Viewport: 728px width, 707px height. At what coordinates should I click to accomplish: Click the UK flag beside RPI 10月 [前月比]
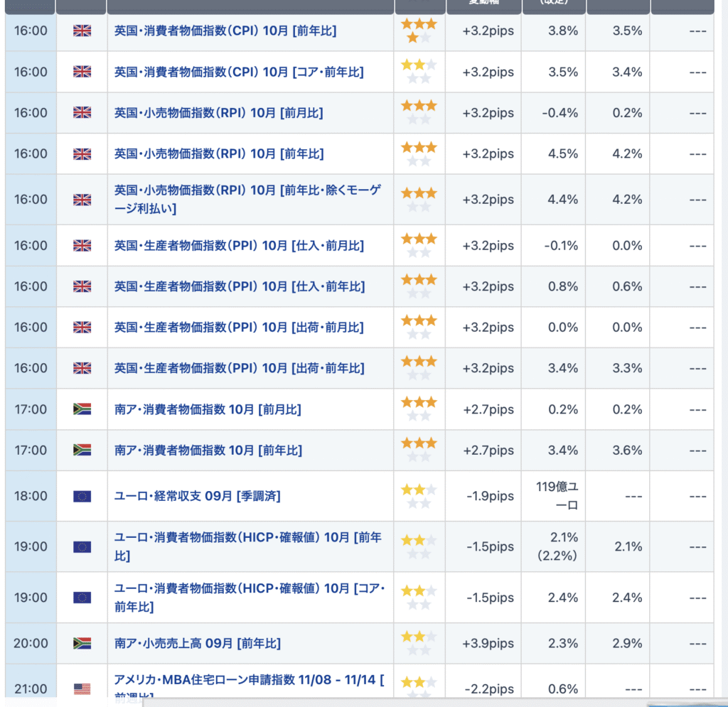(x=82, y=112)
